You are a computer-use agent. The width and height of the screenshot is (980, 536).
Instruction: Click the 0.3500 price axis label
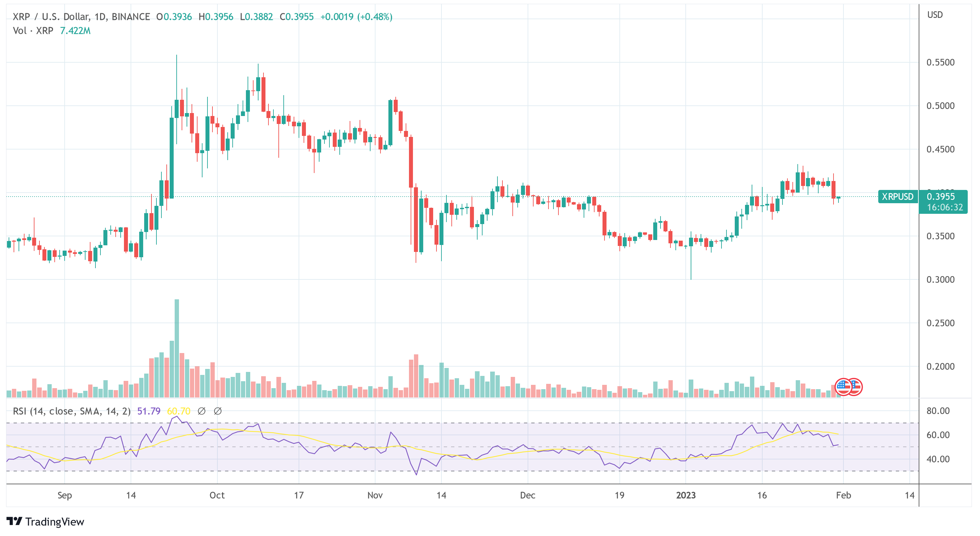(x=941, y=236)
